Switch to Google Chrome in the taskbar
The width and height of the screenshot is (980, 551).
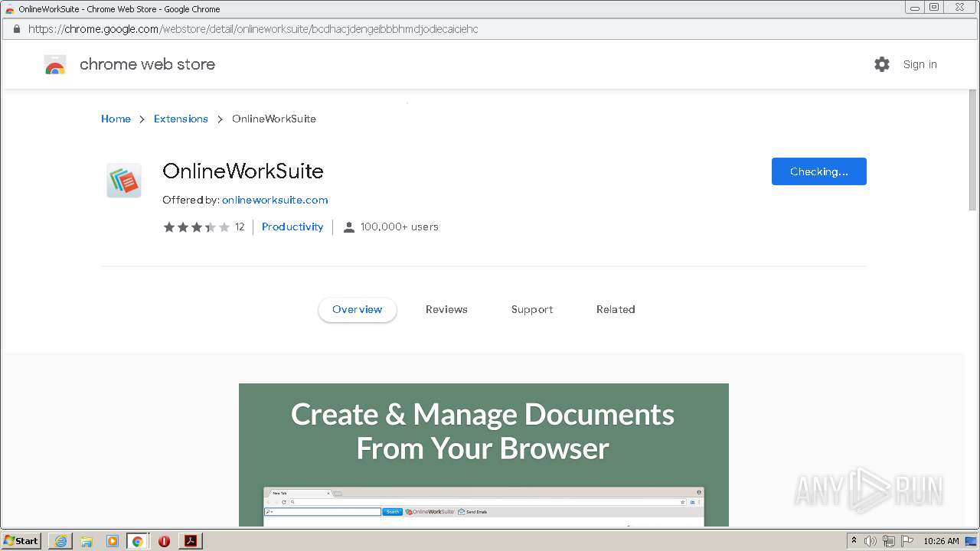click(138, 541)
